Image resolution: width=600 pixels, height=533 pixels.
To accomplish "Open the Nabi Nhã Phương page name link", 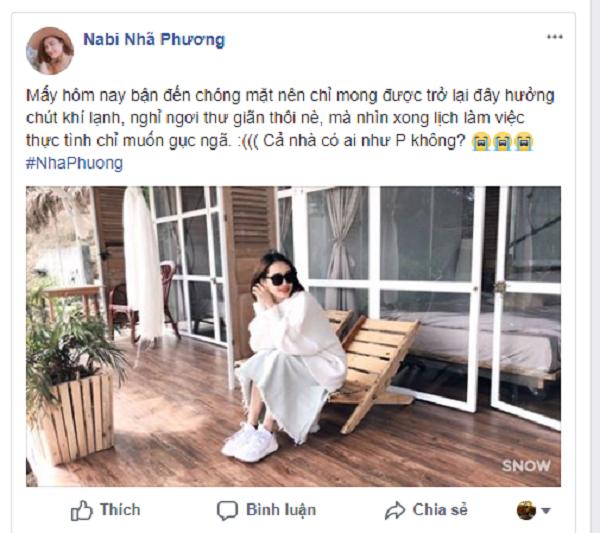I will (154, 39).
